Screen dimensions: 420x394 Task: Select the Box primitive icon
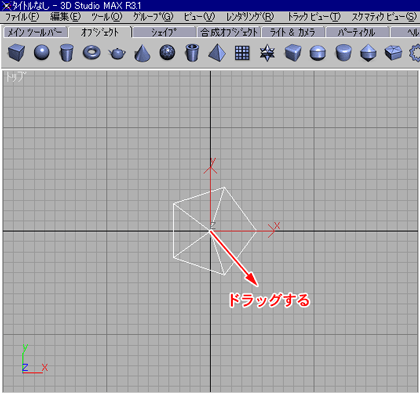[16, 53]
